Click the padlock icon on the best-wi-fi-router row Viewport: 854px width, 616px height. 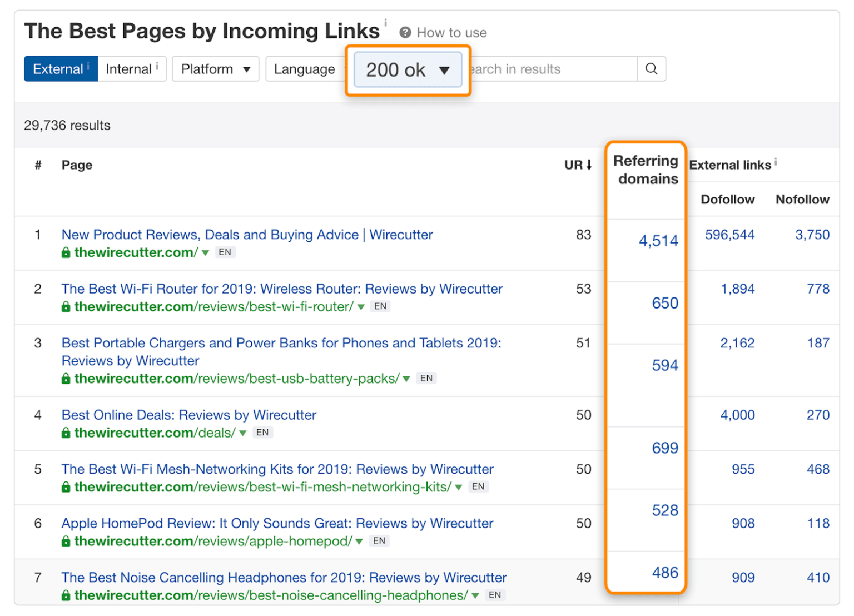65,307
